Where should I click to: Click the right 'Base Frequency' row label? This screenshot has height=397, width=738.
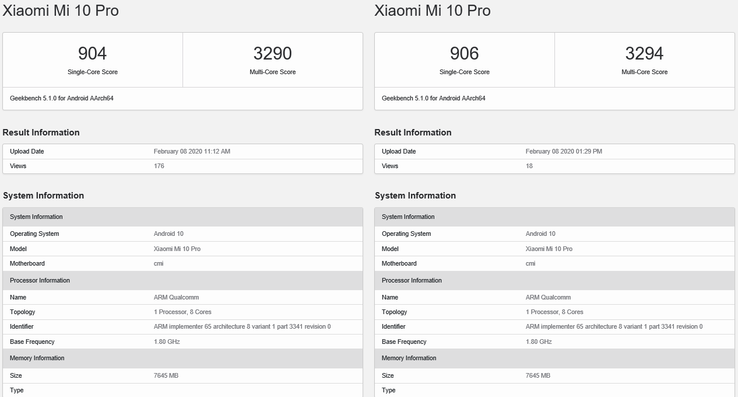(x=404, y=341)
